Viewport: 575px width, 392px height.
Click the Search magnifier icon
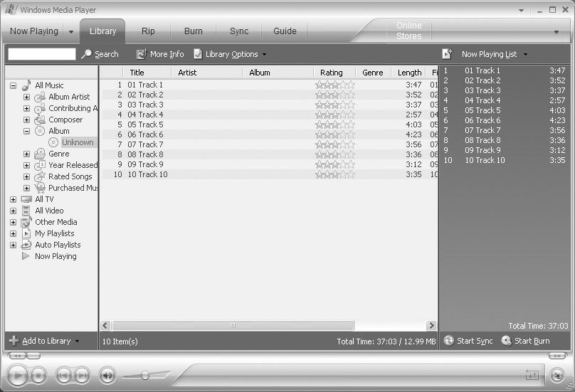[86, 54]
